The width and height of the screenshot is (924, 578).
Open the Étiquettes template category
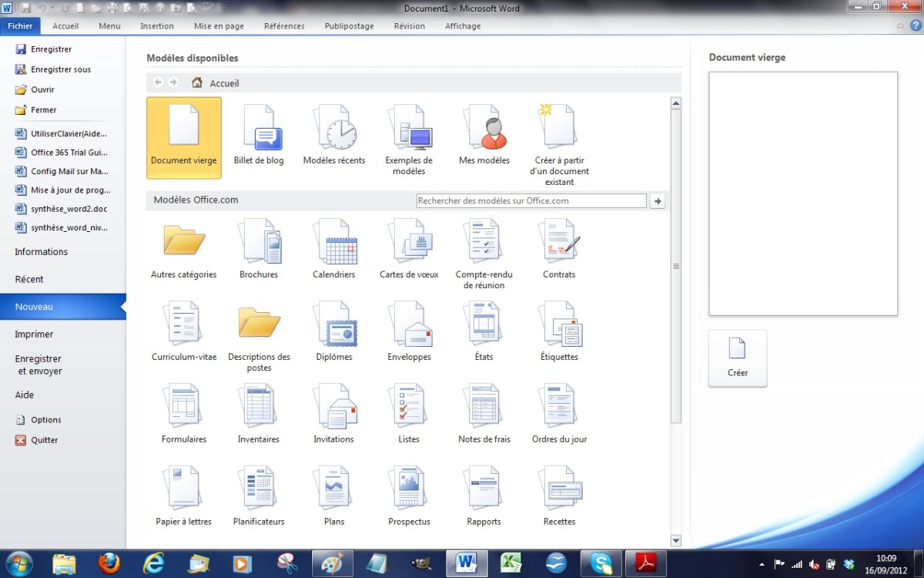[x=560, y=331]
